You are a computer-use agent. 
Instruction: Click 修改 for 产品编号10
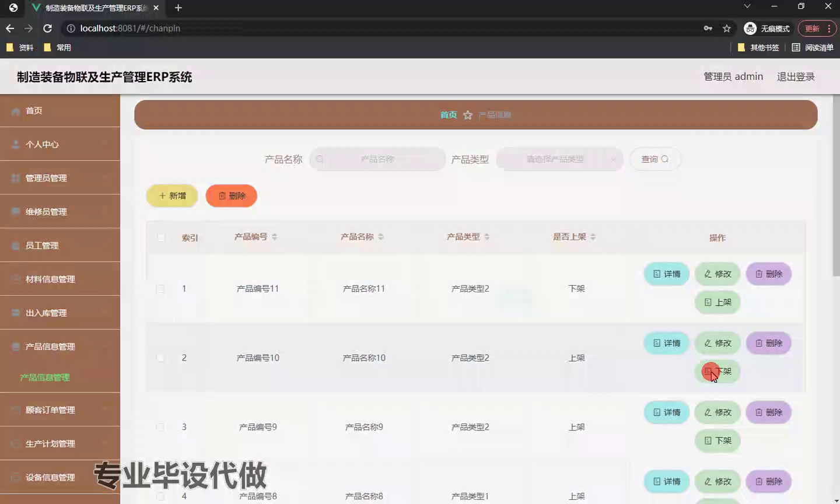[x=717, y=343]
